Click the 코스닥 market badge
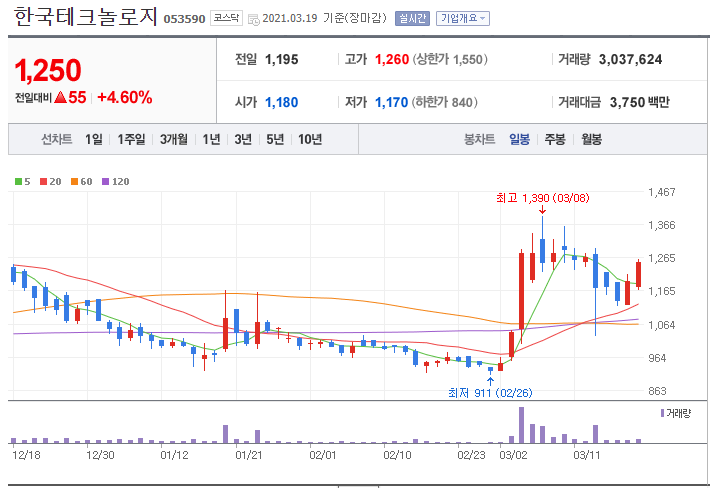Viewport: 710px width, 488px height. (x=226, y=18)
